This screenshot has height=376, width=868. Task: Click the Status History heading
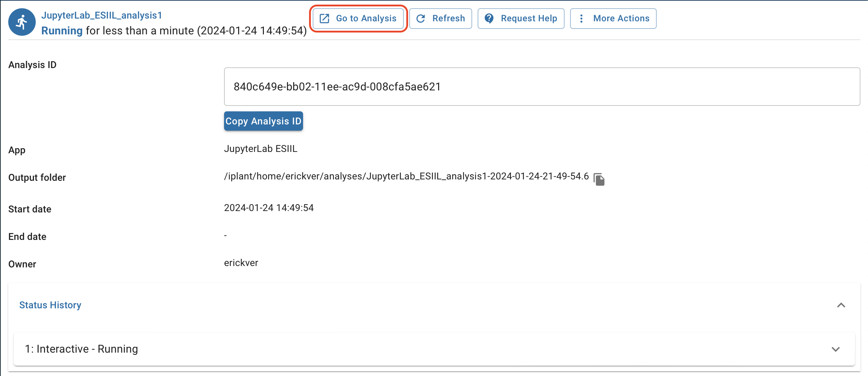[x=50, y=305]
